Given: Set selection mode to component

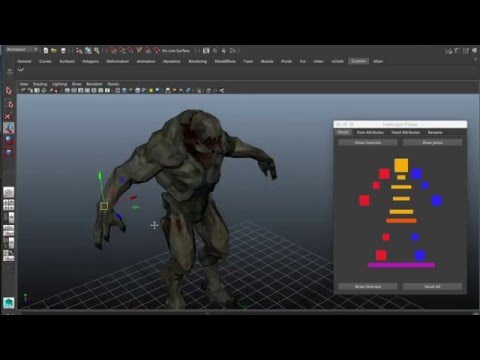Looking at the screenshot, I should pos(97,51).
